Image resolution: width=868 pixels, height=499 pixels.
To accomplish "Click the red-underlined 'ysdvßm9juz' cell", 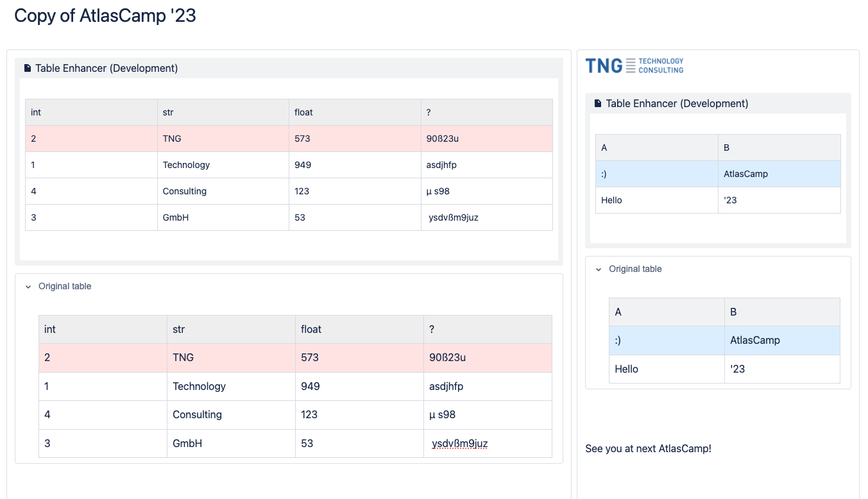I will 459,443.
